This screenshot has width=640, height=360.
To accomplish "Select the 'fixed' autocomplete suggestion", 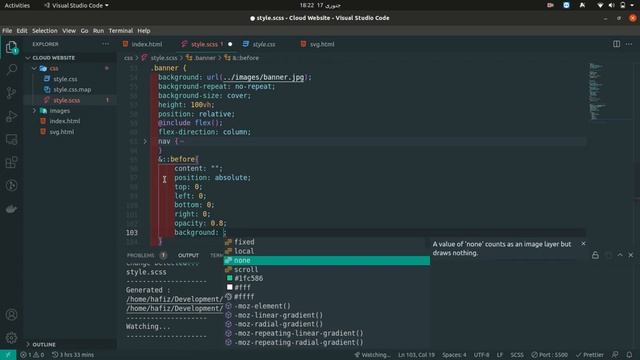I will [x=327, y=242].
